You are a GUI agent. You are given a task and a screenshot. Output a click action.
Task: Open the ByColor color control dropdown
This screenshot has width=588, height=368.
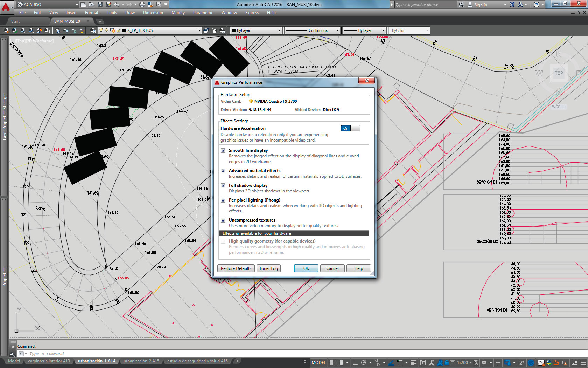(428, 30)
